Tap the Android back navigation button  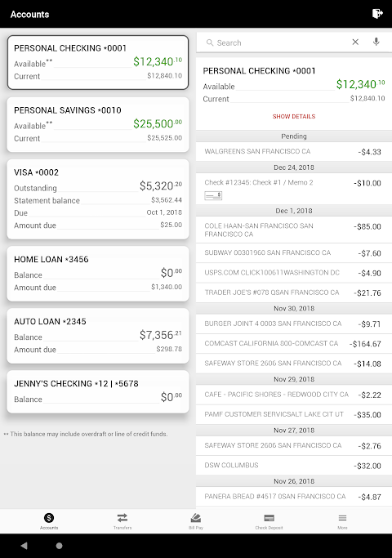click(24, 546)
